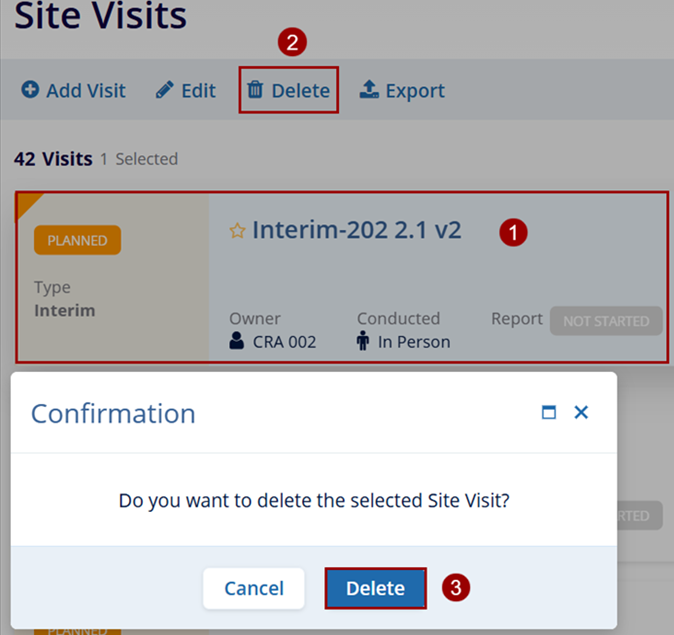The width and height of the screenshot is (674, 635).
Task: Confirm deletion with the blue Delete button
Action: pyautogui.click(x=376, y=589)
